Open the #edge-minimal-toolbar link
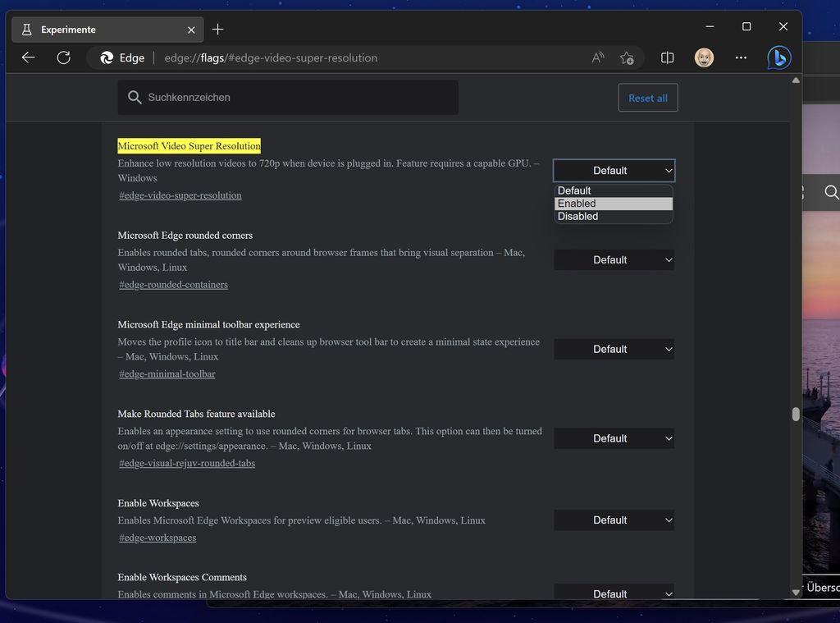Screen dimensions: 840x623 [167, 373]
